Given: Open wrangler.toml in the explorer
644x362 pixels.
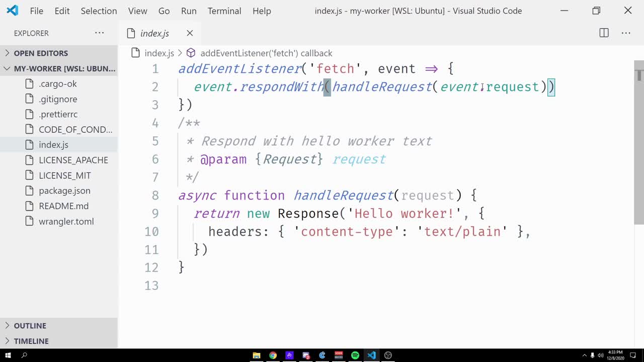Looking at the screenshot, I should coord(66,221).
